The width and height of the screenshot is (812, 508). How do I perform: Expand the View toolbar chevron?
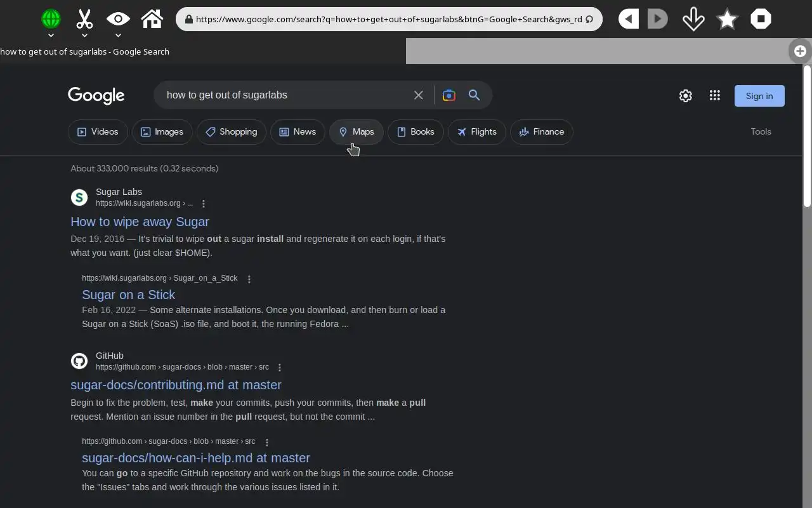click(118, 35)
